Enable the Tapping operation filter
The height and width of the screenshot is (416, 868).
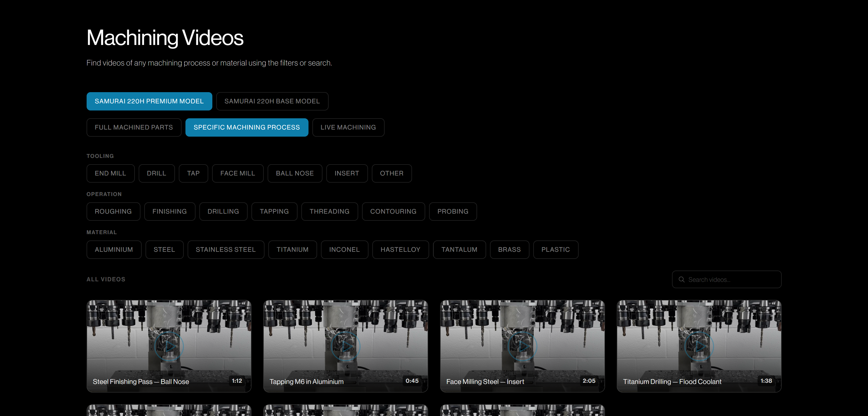[x=274, y=211]
